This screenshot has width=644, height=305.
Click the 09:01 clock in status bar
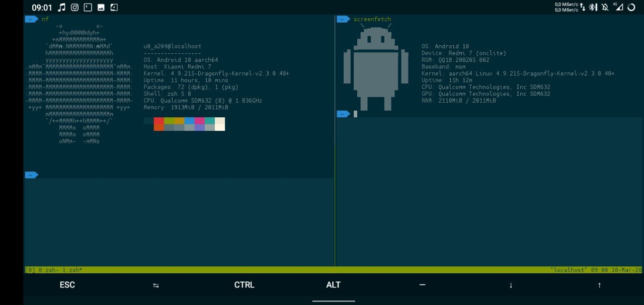42,8
